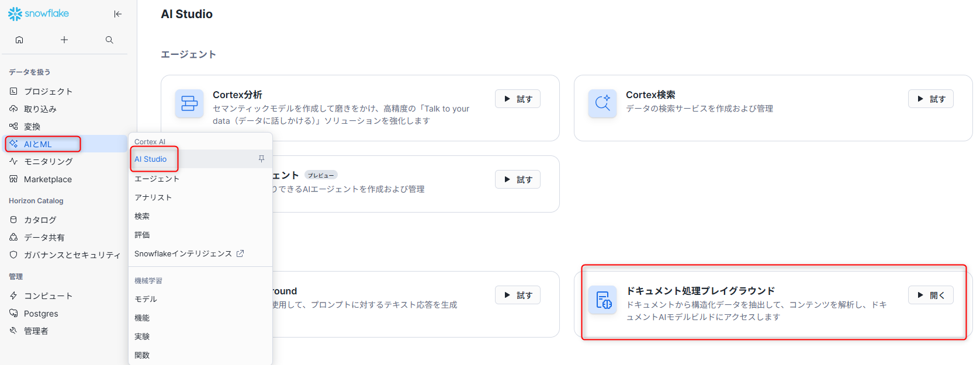Click the AI Studio page heading
This screenshot has width=980, height=365.
(187, 14)
